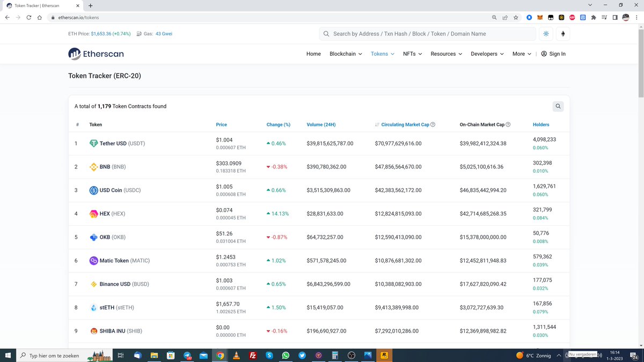Open the Matic Token (MATIC) link
This screenshot has height=362, width=644.
coord(125,261)
